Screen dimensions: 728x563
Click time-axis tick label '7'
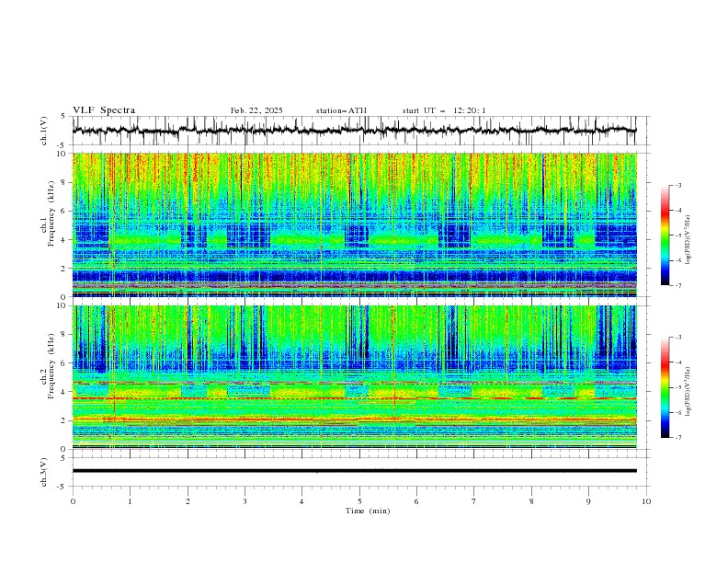tap(474, 501)
